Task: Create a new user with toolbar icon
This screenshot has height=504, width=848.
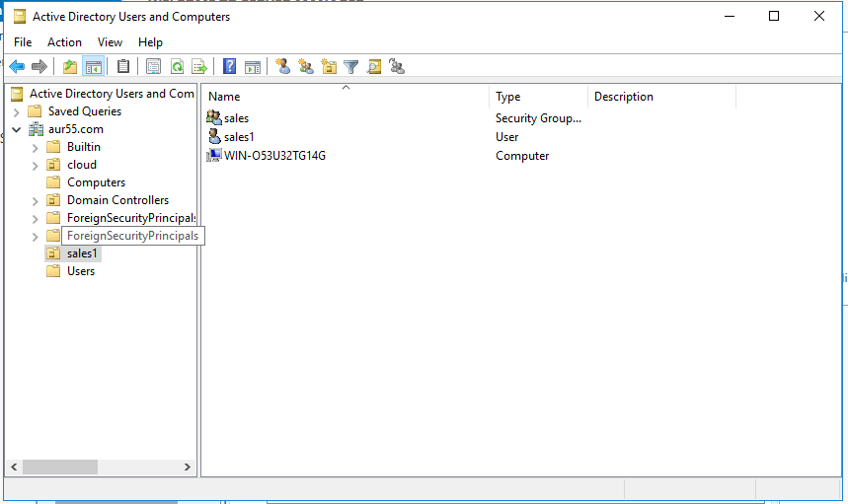Action: (x=283, y=66)
